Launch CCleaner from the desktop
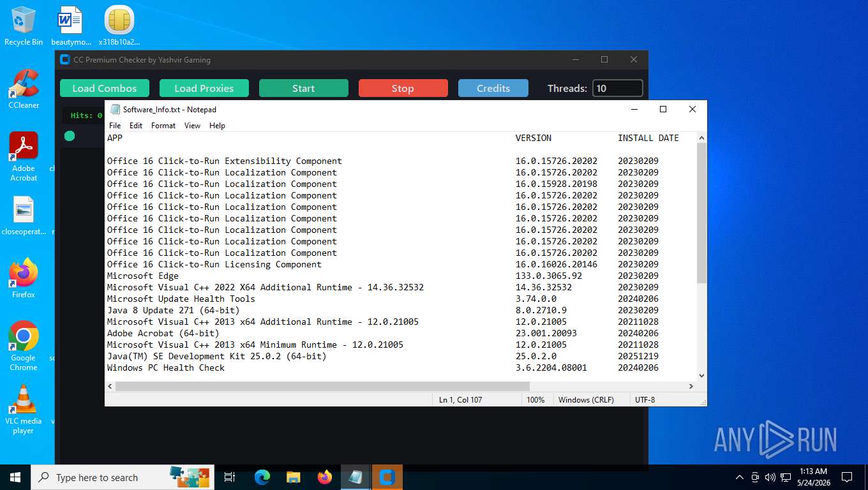Image resolution: width=868 pixels, height=490 pixels. (x=24, y=89)
